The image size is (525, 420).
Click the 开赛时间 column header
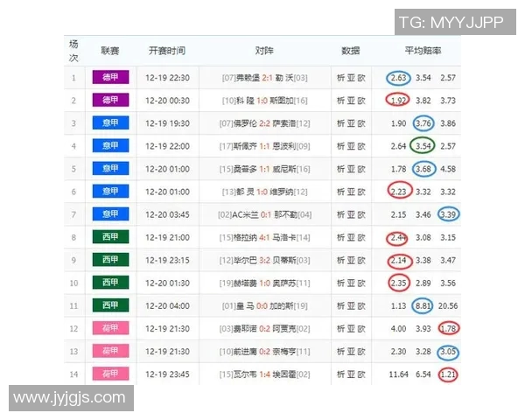pos(166,51)
